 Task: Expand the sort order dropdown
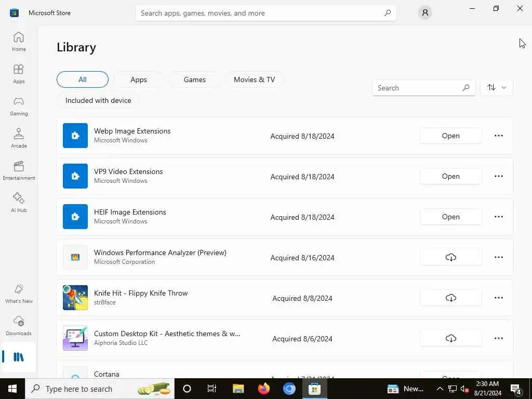coord(497,87)
